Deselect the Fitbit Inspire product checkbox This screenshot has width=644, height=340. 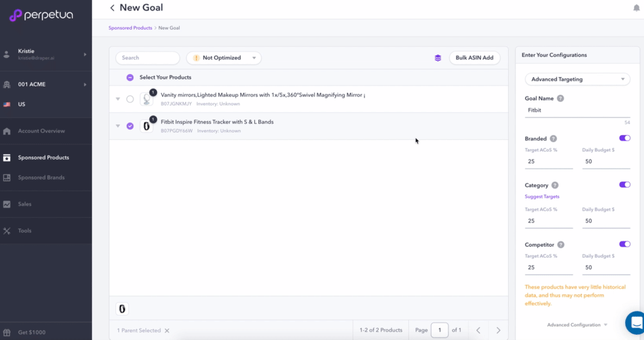click(x=130, y=126)
